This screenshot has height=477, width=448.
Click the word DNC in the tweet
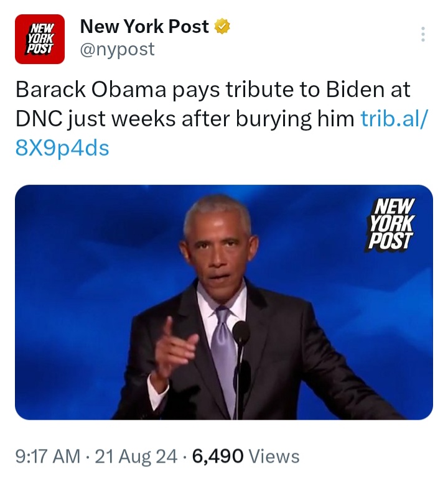(39, 119)
